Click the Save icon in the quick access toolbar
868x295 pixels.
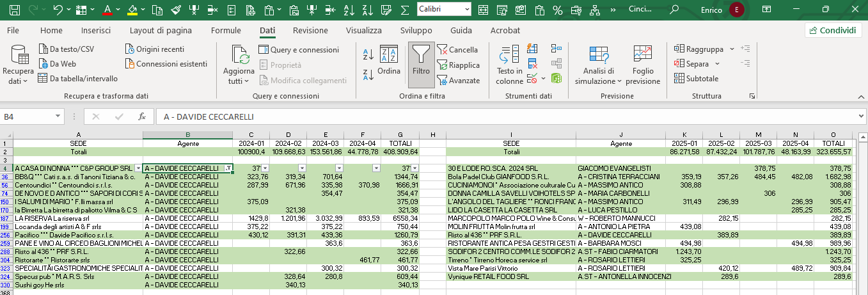[14, 10]
